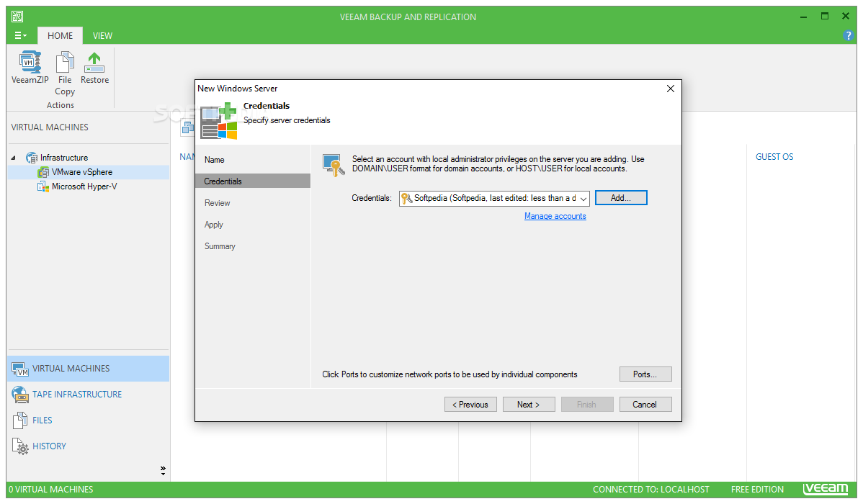This screenshot has width=863, height=504.
Task: Click the GUEST OS column header
Action: (774, 158)
